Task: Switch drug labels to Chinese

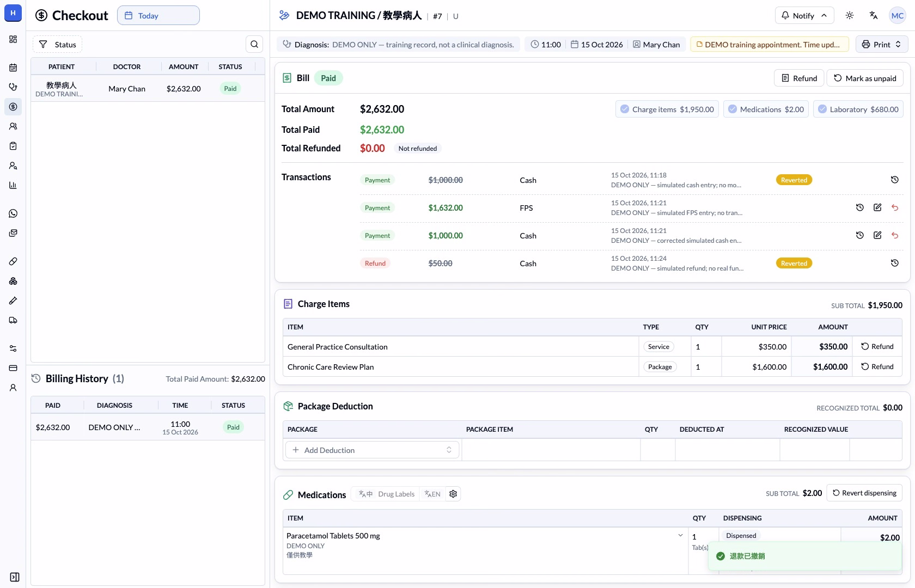Action: 365,494
